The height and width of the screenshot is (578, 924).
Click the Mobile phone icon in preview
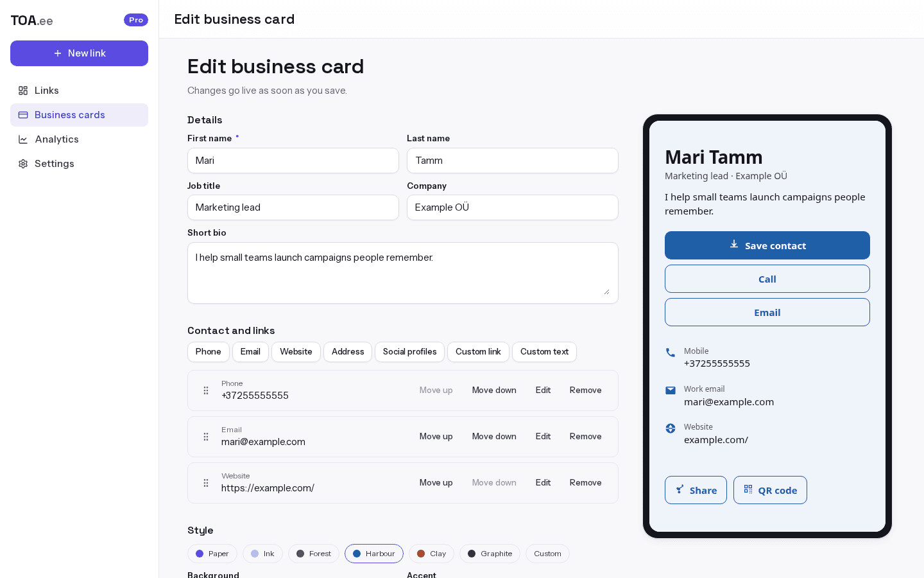[671, 353]
